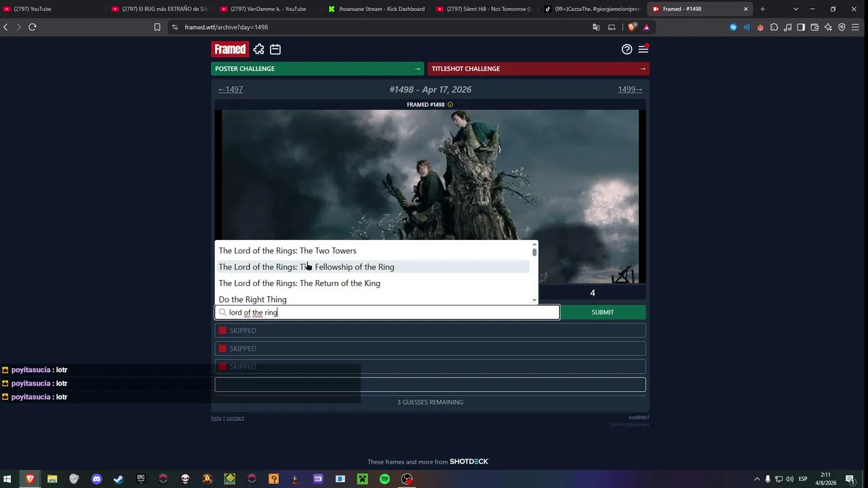Open the notification center icon

[x=850, y=479]
